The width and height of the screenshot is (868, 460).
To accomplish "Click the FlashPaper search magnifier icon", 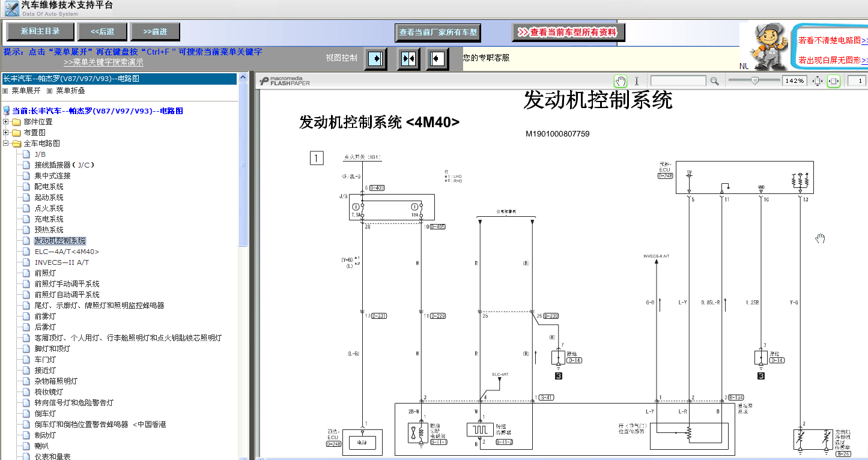I will click(x=714, y=80).
